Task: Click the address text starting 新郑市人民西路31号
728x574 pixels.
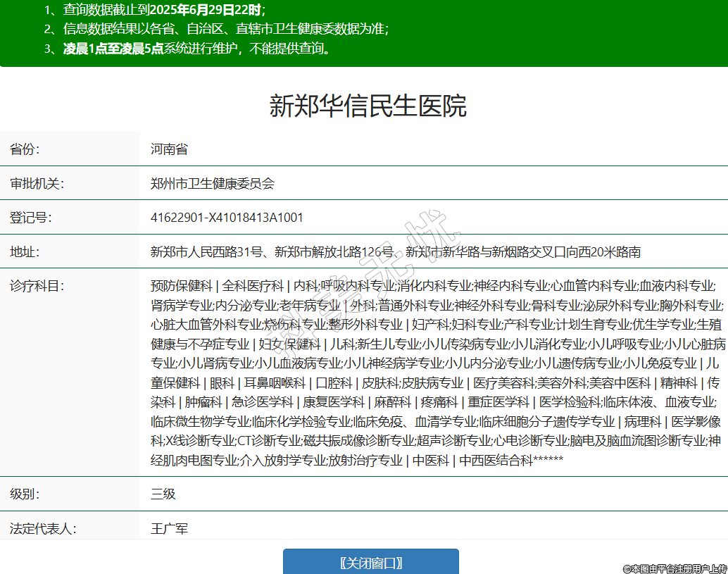Action: tap(395, 252)
